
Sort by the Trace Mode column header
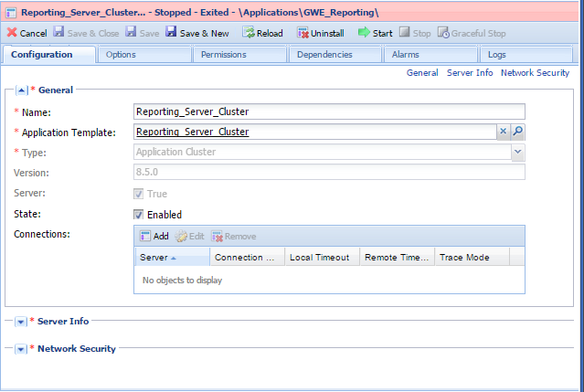click(x=472, y=258)
